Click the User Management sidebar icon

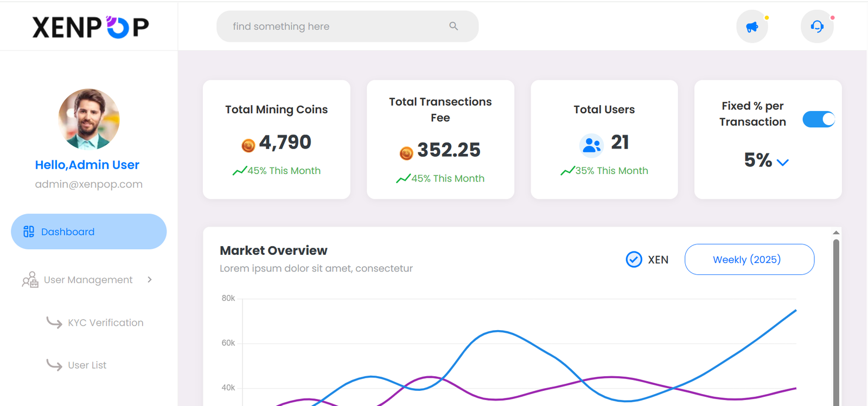point(30,280)
